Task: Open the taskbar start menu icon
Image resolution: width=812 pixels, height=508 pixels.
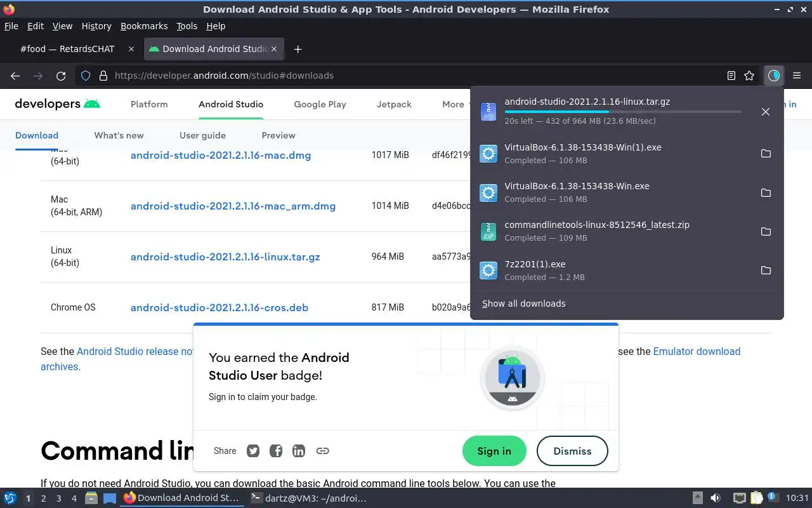Action: (x=10, y=498)
